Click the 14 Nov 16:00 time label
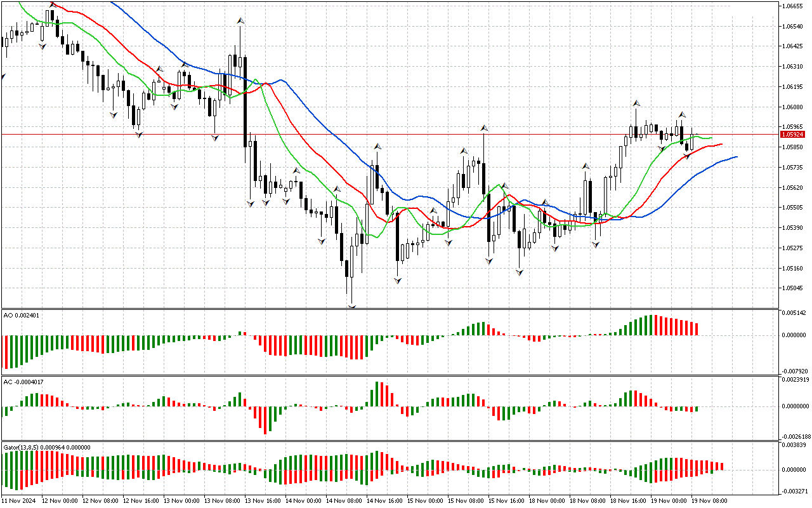 click(384, 501)
